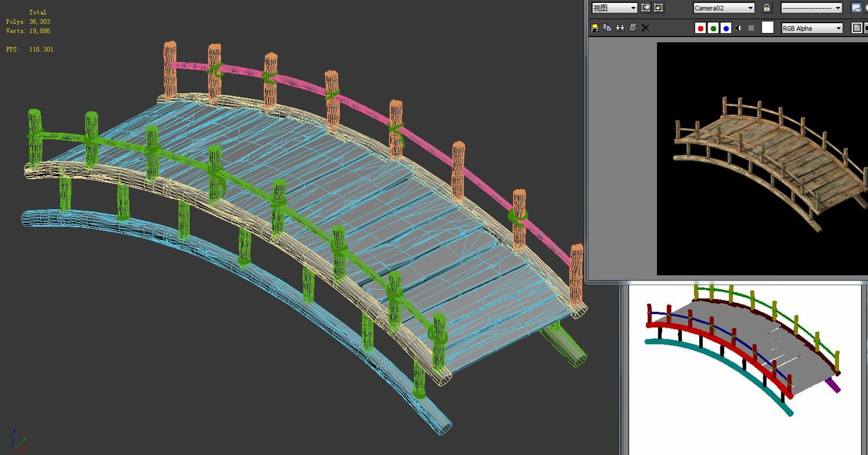
Task: Clone the rendered frame window
Action: pyautogui.click(x=620, y=27)
